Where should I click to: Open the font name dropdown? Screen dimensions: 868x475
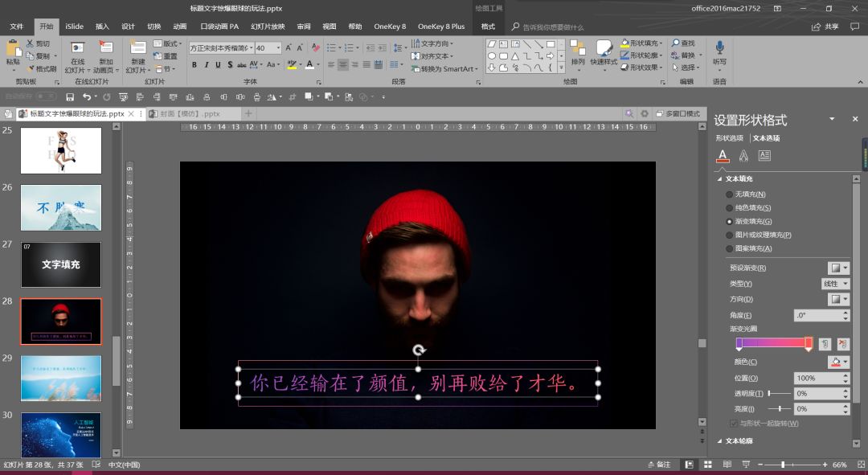(x=252, y=48)
